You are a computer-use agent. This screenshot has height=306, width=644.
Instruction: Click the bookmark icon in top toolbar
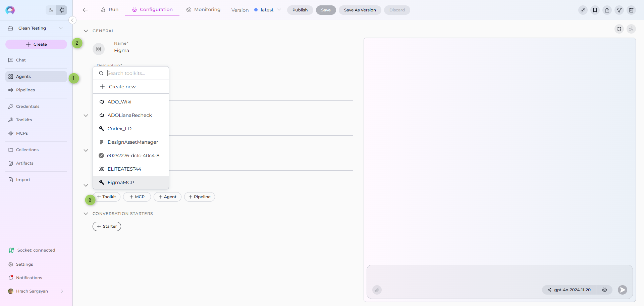point(595,10)
